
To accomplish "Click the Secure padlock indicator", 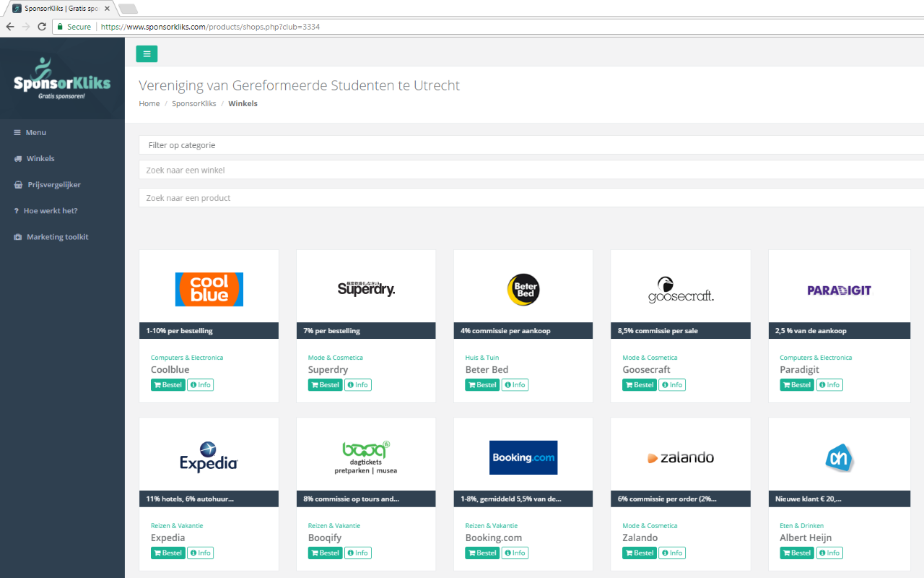I will 74,27.
